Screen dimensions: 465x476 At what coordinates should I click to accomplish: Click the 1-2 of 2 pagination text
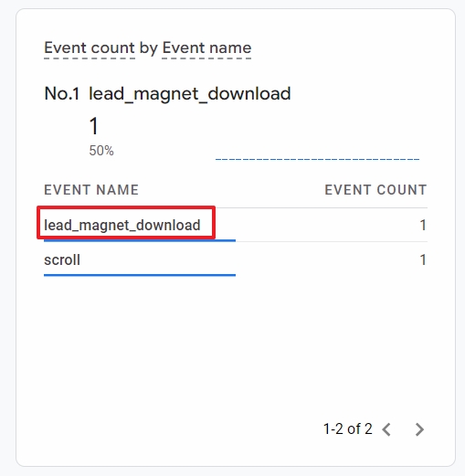click(x=348, y=428)
